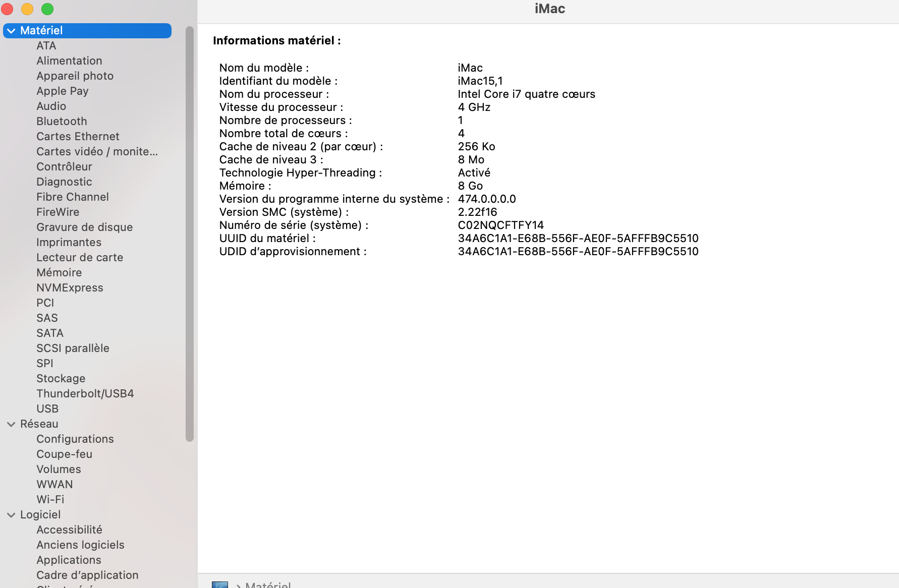Click the Mémoire value 8 Go
Screen dimensions: 899x588
[470, 186]
